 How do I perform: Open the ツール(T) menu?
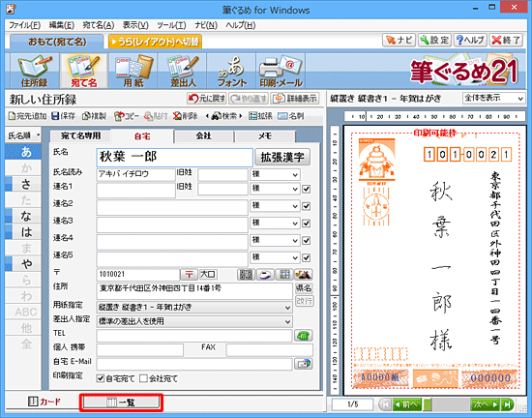click(171, 25)
